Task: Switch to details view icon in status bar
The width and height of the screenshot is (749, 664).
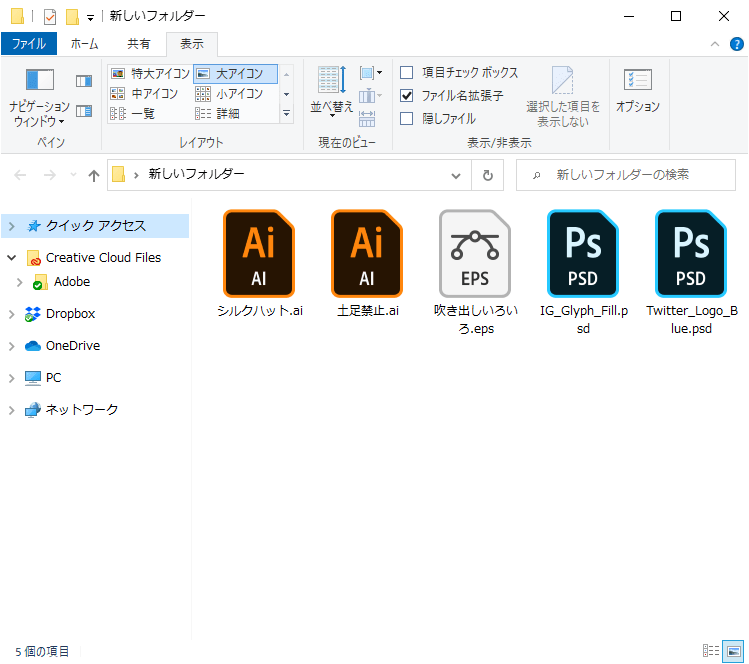Action: click(x=711, y=651)
